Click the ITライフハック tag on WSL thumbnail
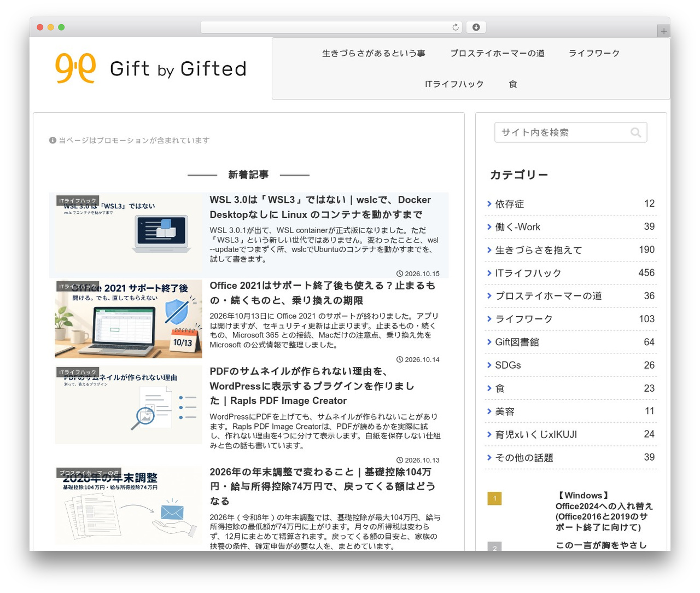 coord(78,201)
